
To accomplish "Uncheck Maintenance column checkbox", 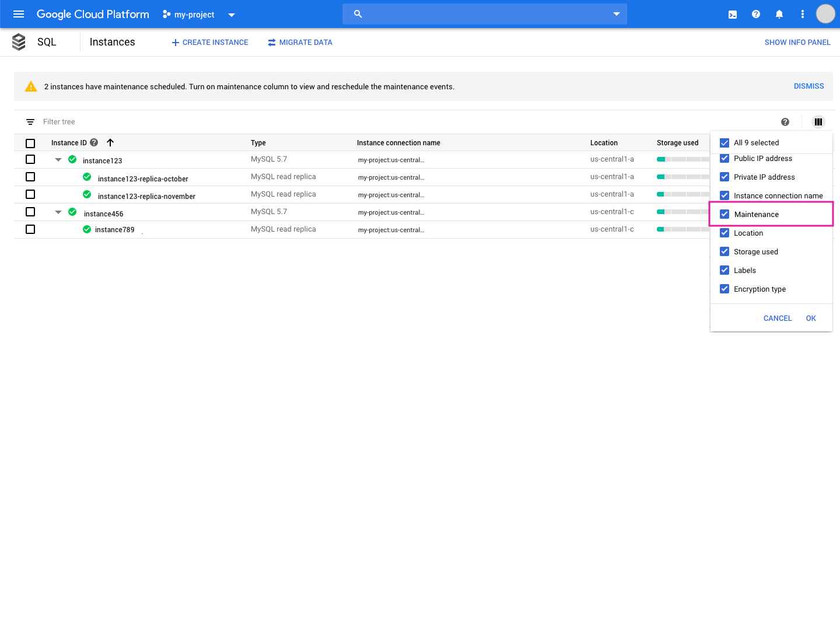I will [724, 214].
